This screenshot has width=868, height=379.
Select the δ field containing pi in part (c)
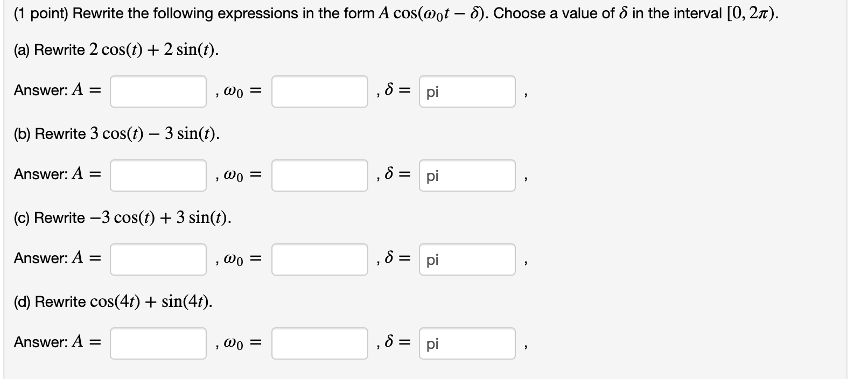pyautogui.click(x=466, y=259)
